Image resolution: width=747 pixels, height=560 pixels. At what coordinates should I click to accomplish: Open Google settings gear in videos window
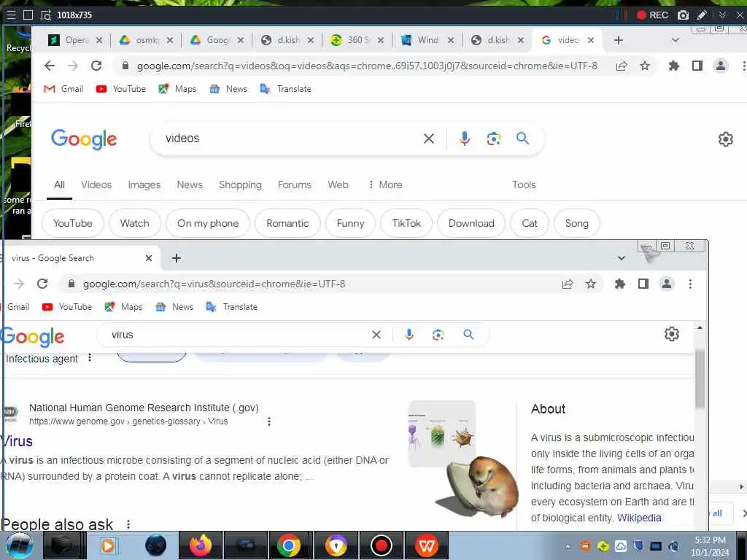tap(726, 139)
